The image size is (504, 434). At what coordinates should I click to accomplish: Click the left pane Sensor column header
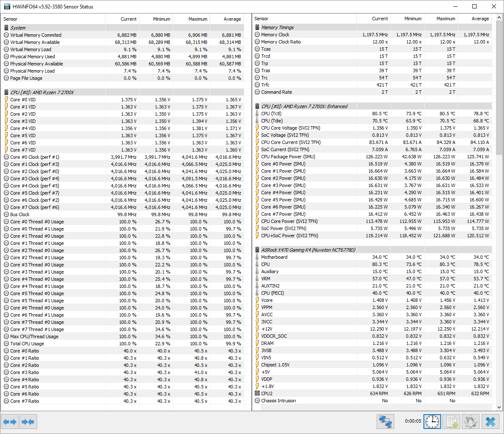pos(53,19)
